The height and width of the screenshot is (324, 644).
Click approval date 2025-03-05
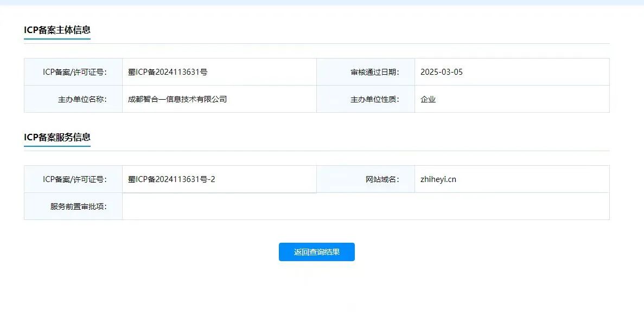tap(442, 72)
